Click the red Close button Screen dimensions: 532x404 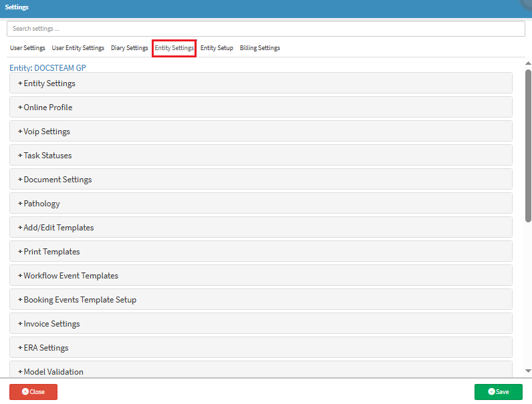point(33,392)
